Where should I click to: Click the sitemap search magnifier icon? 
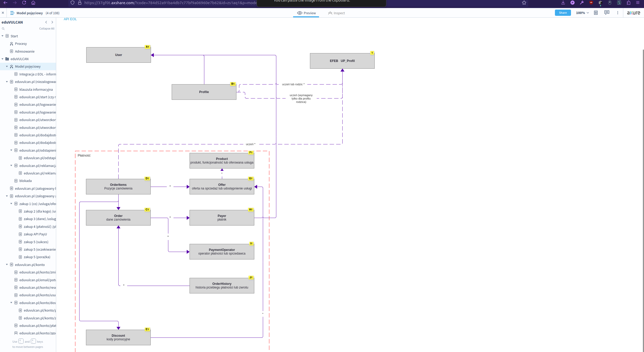point(3,29)
